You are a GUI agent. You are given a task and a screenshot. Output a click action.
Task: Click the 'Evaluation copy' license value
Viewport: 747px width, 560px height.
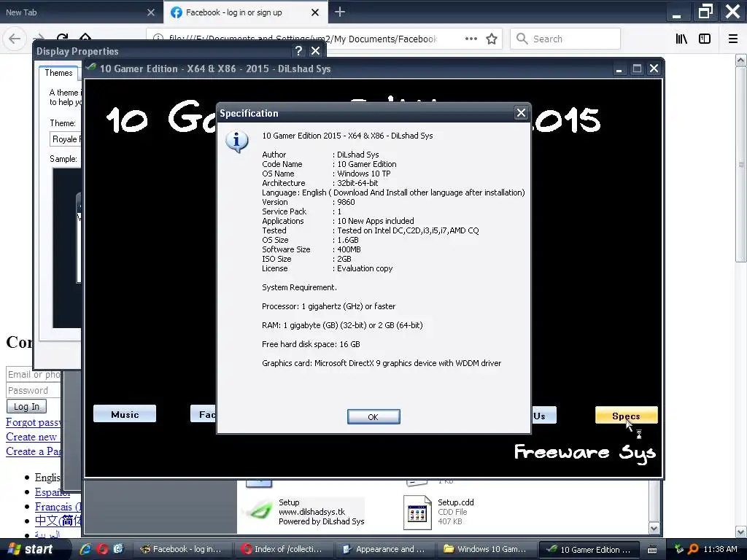click(x=365, y=268)
